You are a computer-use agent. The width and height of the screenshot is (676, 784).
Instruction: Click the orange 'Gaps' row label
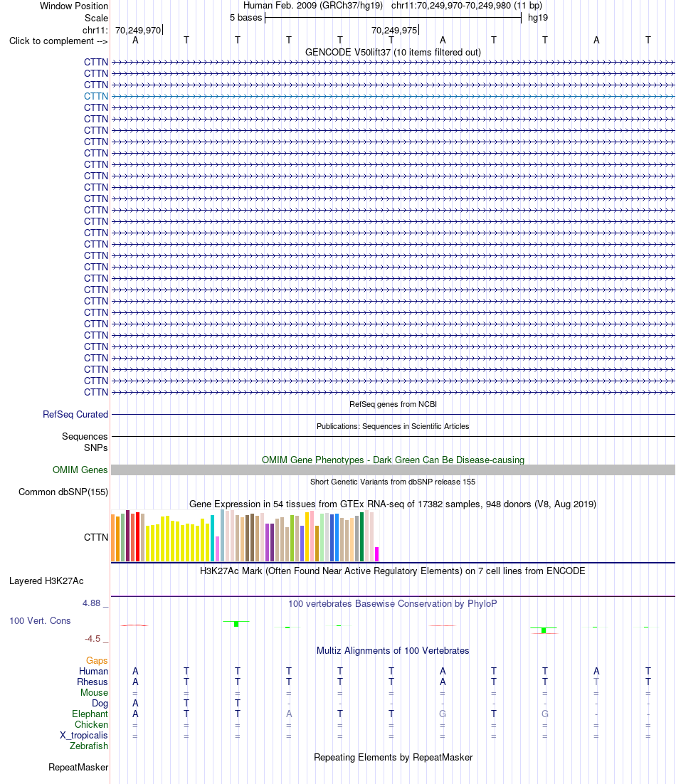[97, 660]
